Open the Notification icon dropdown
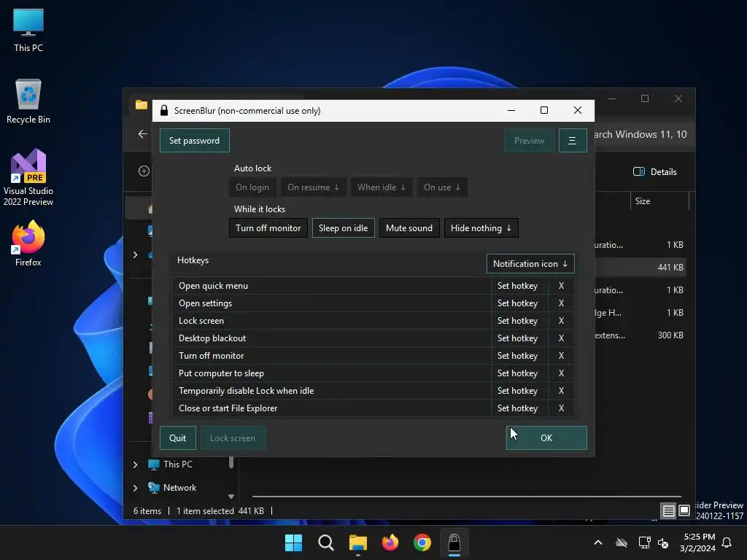The height and width of the screenshot is (560, 747). pos(530,264)
